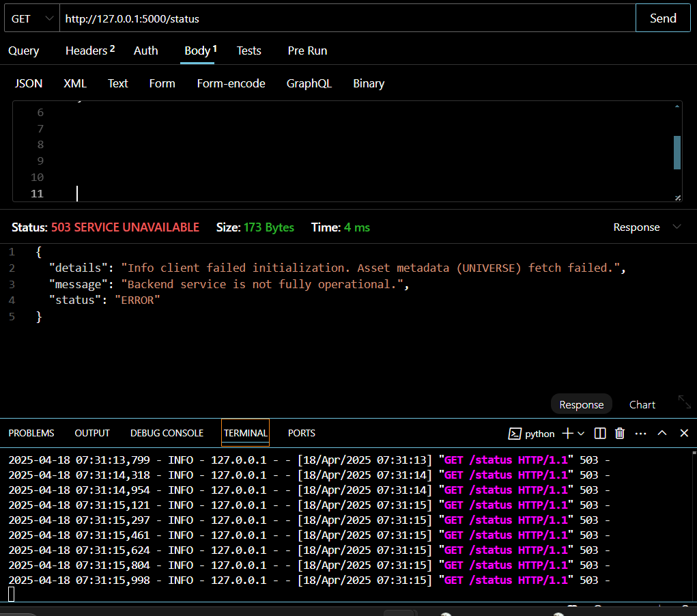Choose JSON body type
The height and width of the screenshot is (616, 697).
(29, 83)
